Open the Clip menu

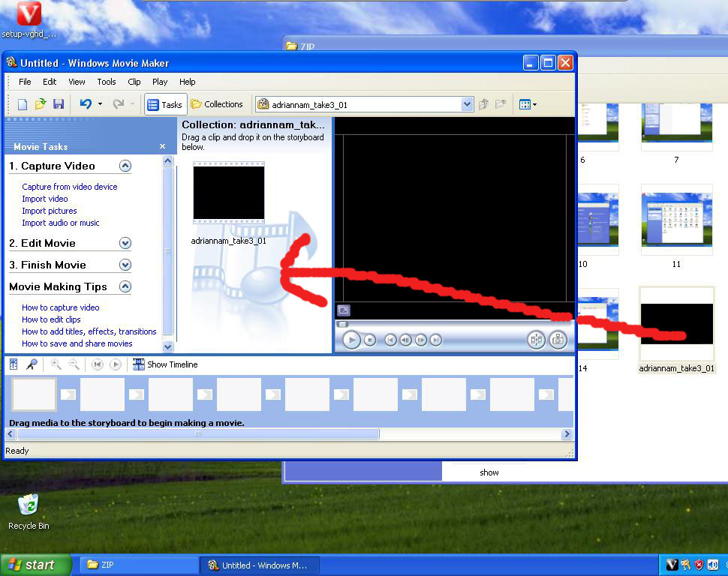pos(134,82)
